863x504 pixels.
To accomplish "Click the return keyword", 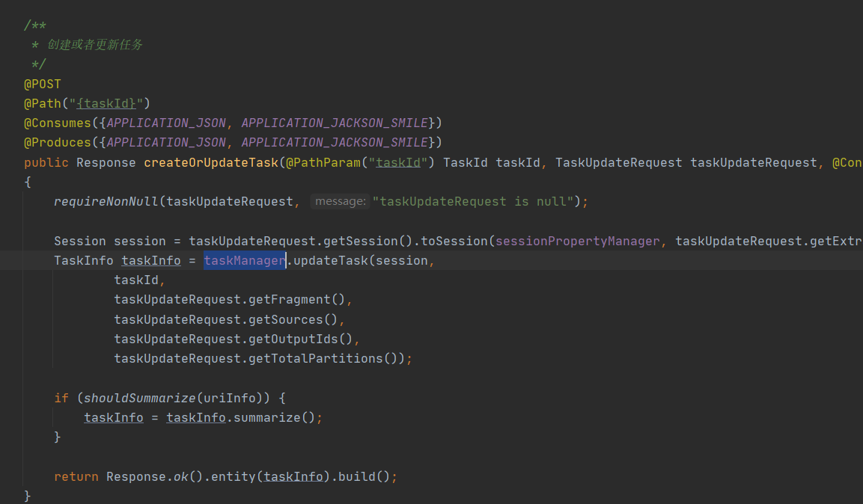I will (76, 476).
